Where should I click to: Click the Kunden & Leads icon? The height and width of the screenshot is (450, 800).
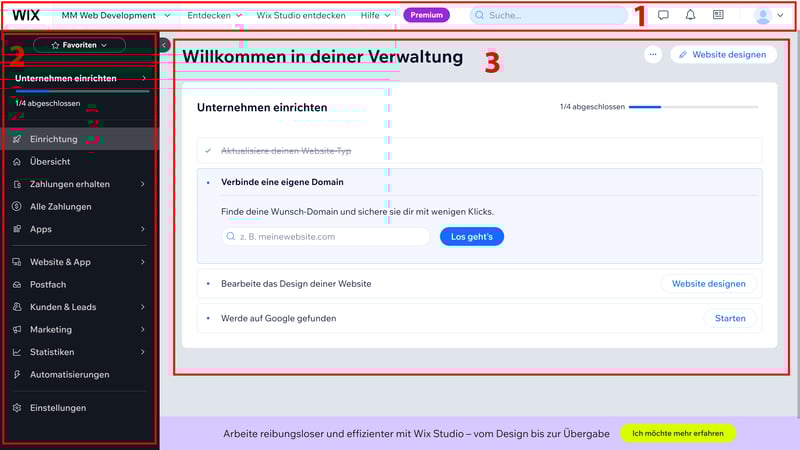point(17,307)
